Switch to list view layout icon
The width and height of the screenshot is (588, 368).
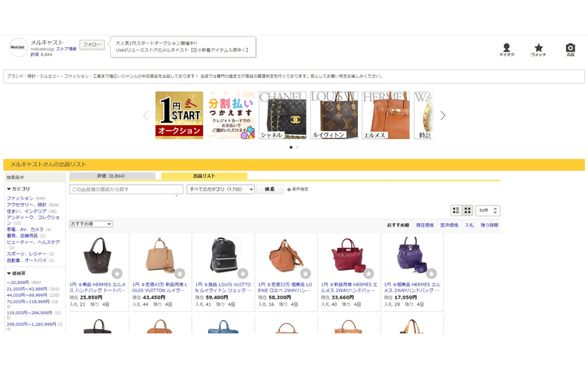pos(456,210)
